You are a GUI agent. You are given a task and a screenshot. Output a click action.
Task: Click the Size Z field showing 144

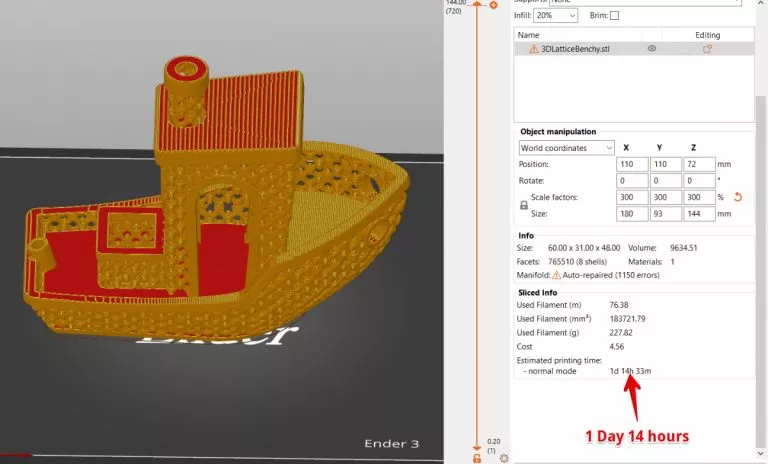point(699,214)
